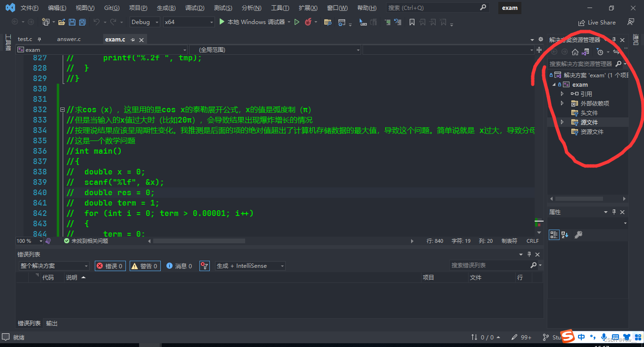Click the Property Pages wrench icon
This screenshot has width=644, height=347.
[578, 234]
